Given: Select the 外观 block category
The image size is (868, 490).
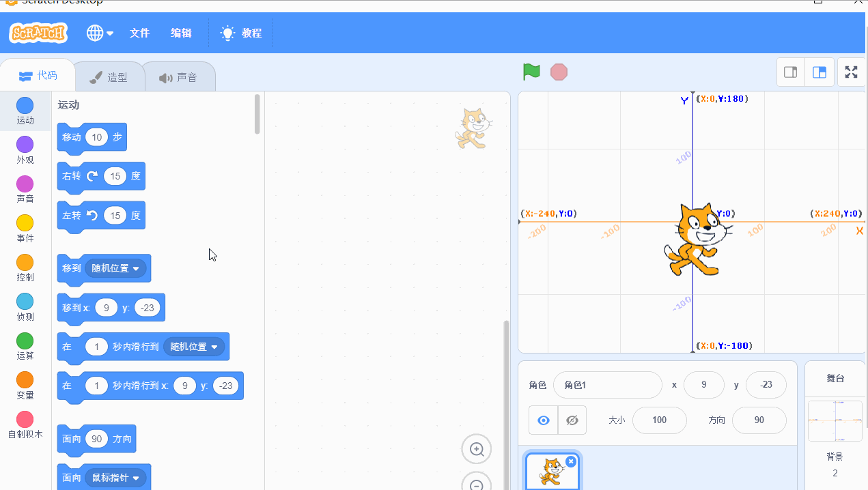Looking at the screenshot, I should pos(25,151).
